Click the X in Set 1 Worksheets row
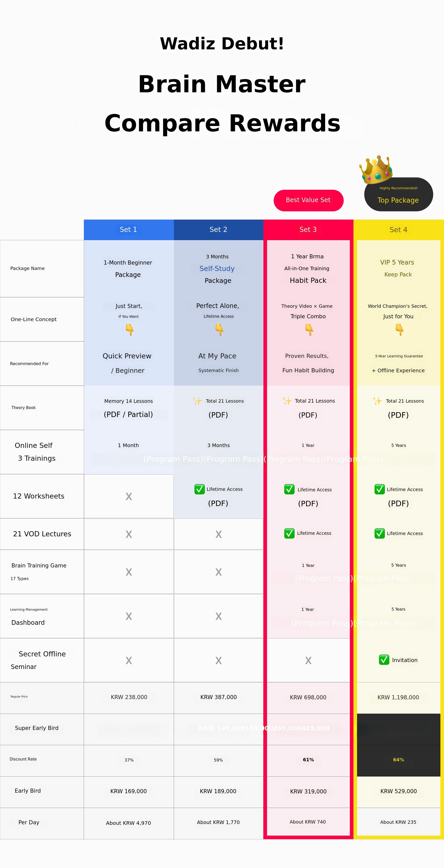This screenshot has width=444, height=868. click(129, 496)
